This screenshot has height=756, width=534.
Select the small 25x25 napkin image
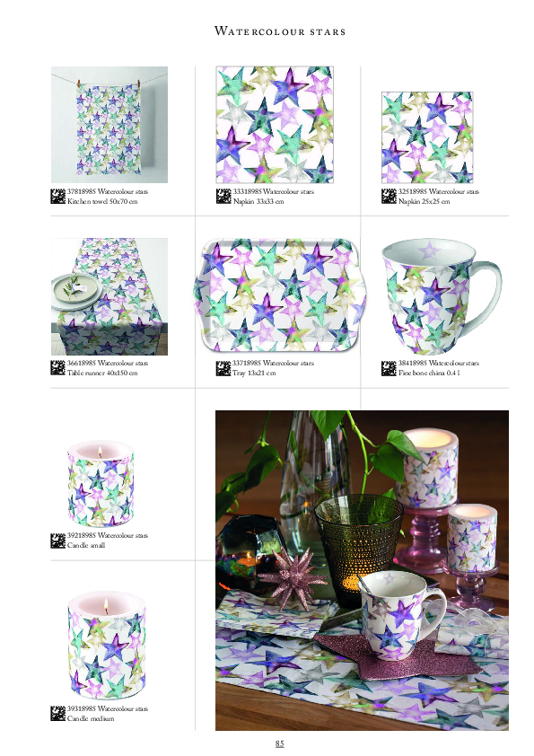click(x=427, y=137)
